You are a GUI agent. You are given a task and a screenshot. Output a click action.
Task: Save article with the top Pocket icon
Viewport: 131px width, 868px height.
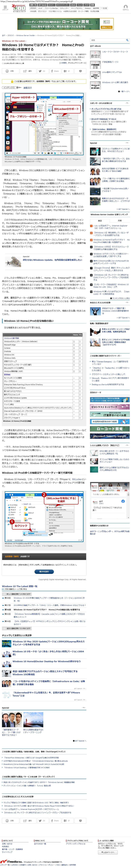(x=80, y=71)
